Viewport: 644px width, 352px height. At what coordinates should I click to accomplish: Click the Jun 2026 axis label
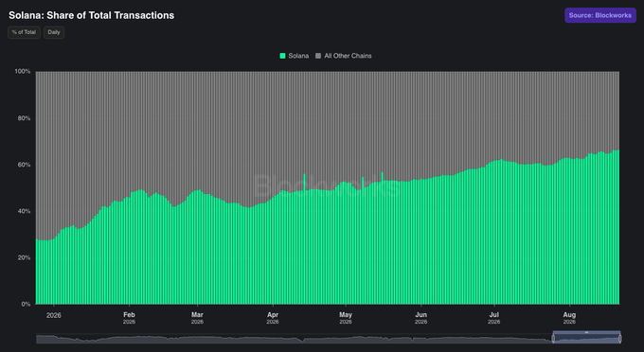click(x=421, y=318)
